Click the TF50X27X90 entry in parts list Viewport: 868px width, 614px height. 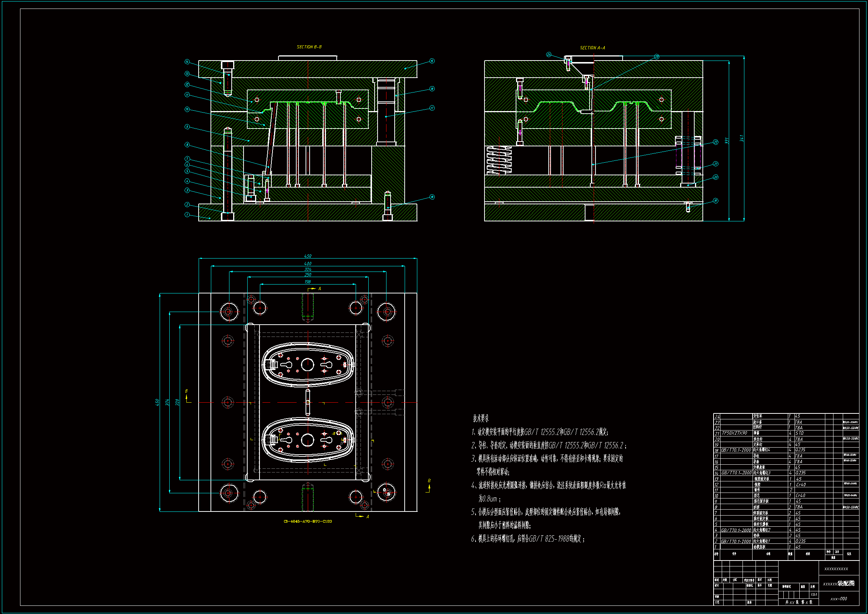coord(734,433)
